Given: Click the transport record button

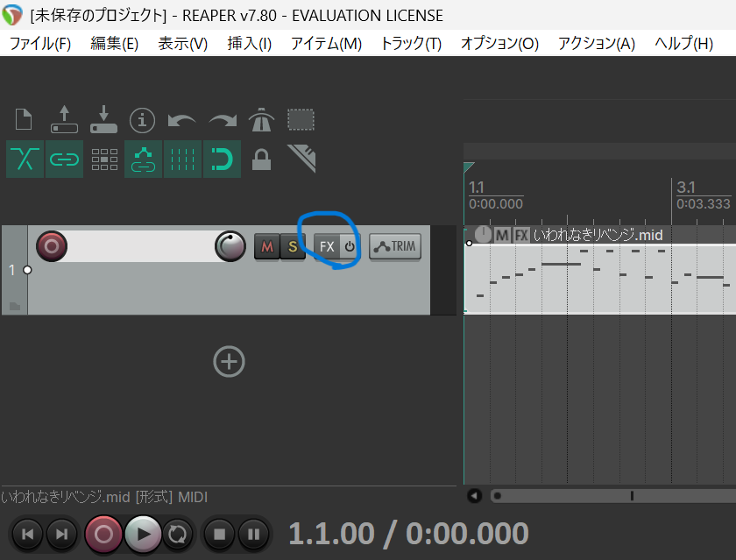Looking at the screenshot, I should tap(103, 535).
